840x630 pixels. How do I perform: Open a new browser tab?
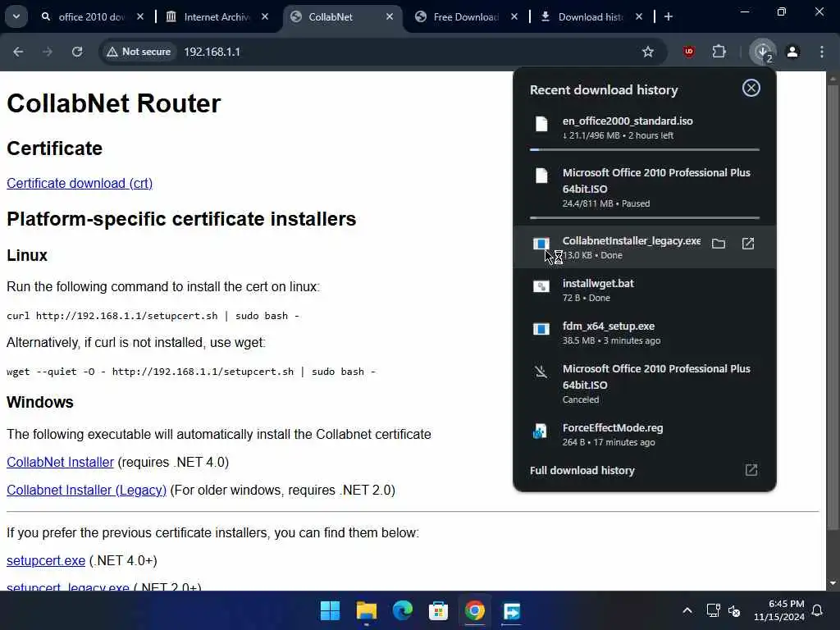(668, 16)
